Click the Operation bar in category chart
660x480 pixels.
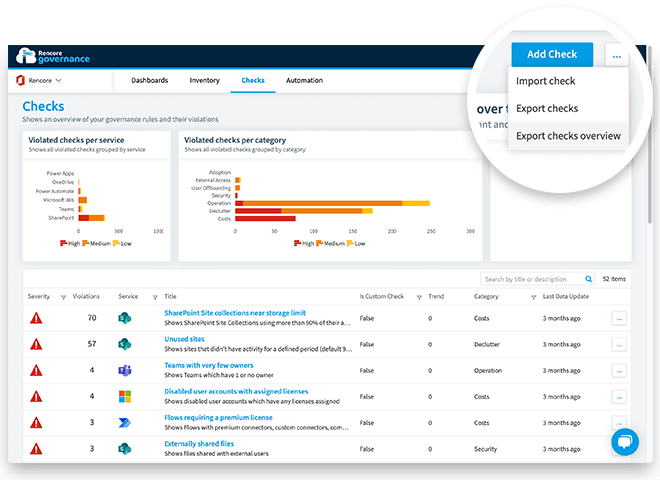333,203
